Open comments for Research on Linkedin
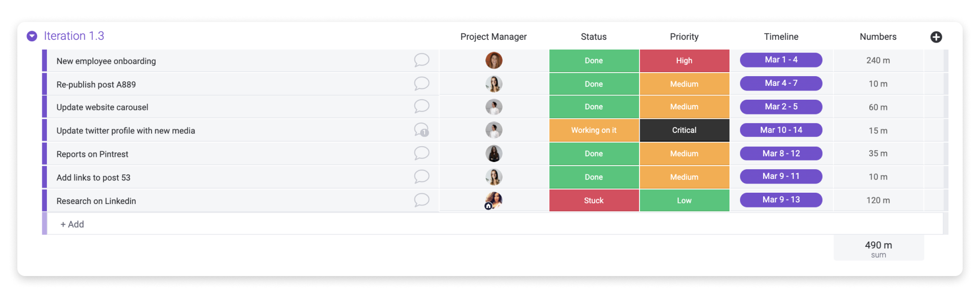980x298 pixels. [x=422, y=200]
